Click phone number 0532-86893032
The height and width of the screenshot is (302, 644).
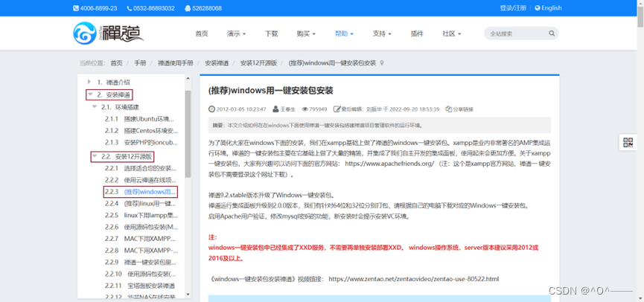point(153,8)
